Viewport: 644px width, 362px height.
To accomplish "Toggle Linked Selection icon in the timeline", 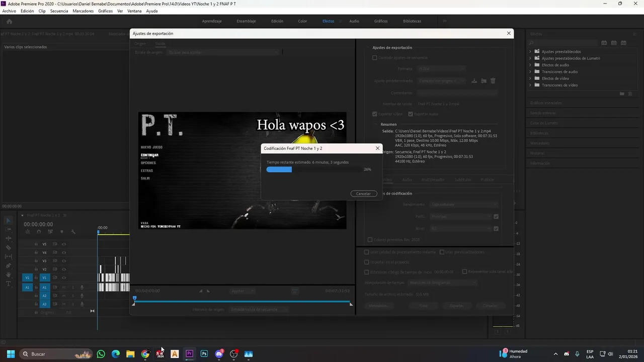I will [x=50, y=231].
